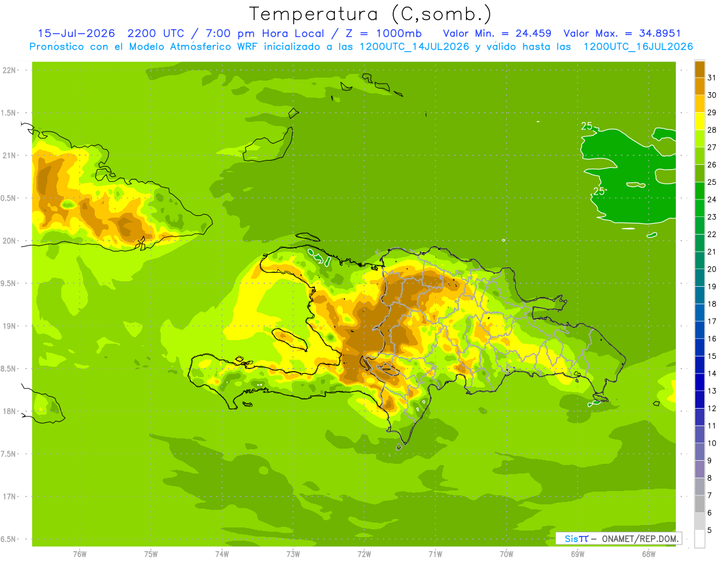Click longitude label "75W"
Image resolution: width=728 pixels, height=562 pixels.
(x=151, y=554)
